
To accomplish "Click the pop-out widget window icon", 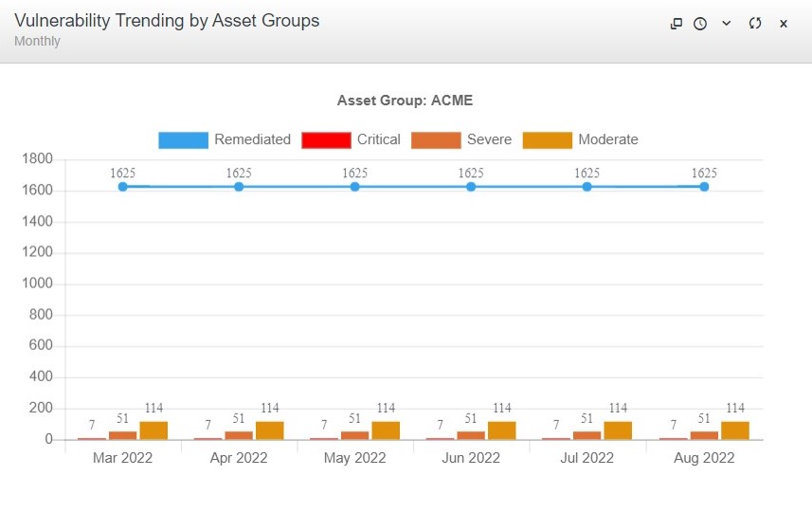I will coord(677,24).
